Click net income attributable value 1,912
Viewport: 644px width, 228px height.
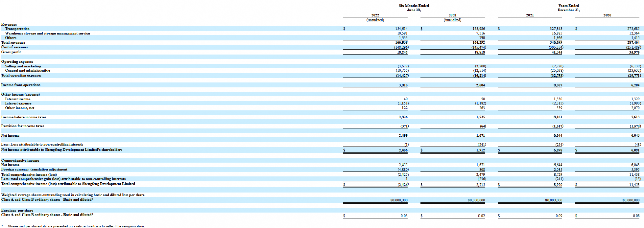click(481, 150)
